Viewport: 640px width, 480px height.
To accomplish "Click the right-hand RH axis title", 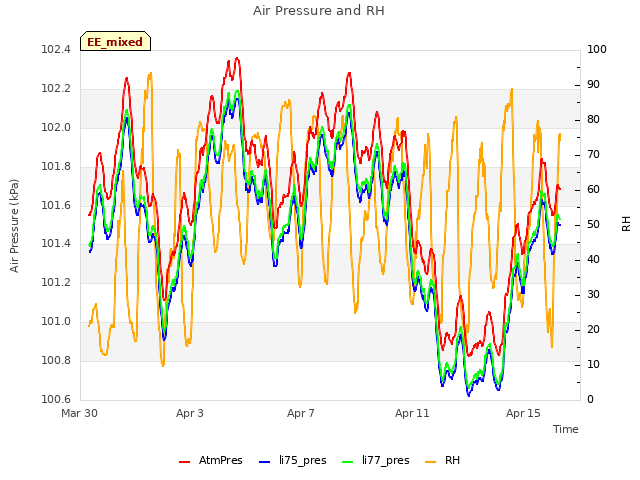I will click(626, 224).
